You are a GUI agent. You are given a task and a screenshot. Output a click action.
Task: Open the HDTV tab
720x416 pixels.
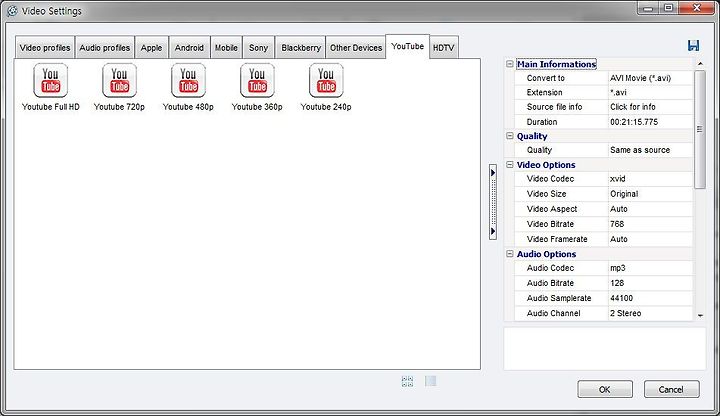click(444, 48)
